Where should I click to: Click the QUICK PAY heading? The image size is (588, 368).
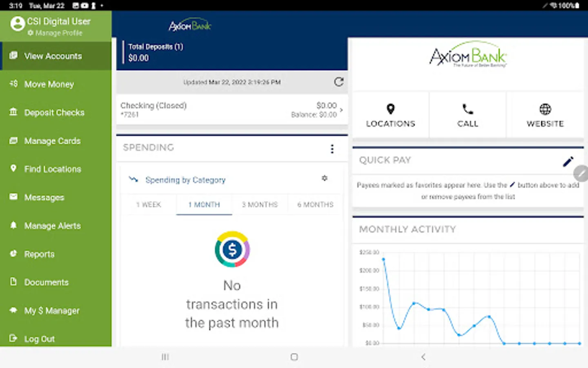pos(385,160)
